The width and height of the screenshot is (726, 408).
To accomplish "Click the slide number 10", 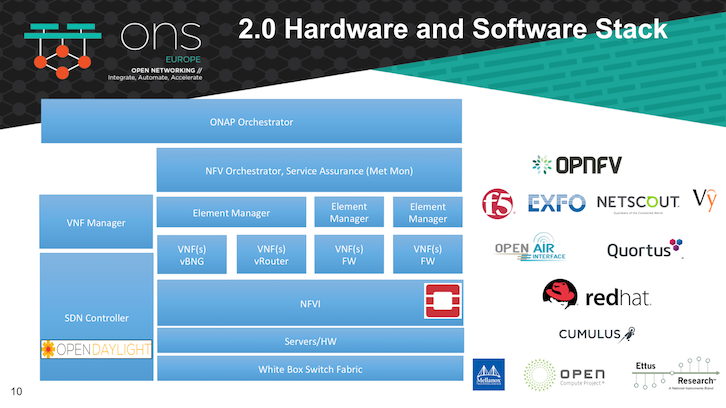I will (x=16, y=391).
